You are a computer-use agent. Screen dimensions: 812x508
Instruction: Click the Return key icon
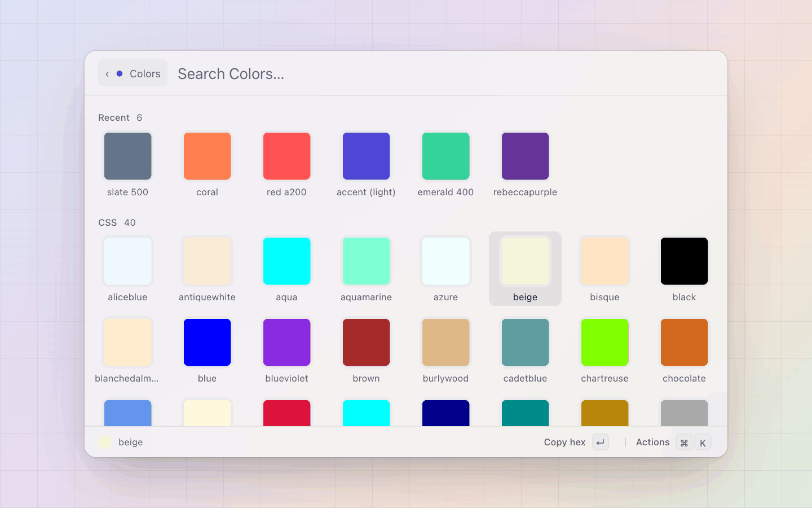601,443
